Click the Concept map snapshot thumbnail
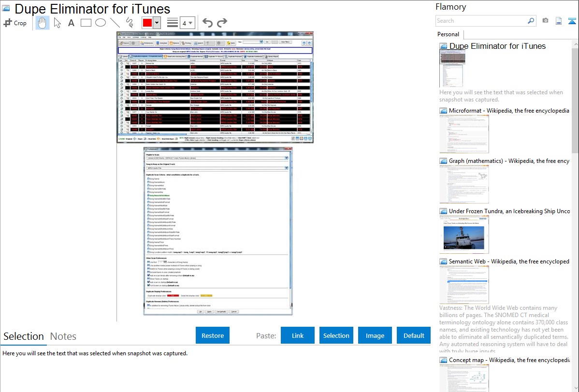This screenshot has height=392, width=579. 464,378
